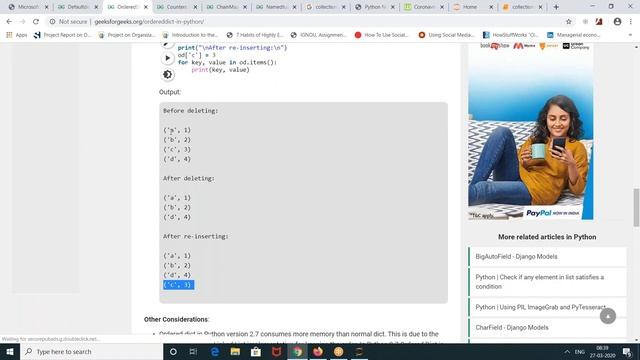Open the red shield taskbar app
This screenshot has height=360, width=640.
276,351
